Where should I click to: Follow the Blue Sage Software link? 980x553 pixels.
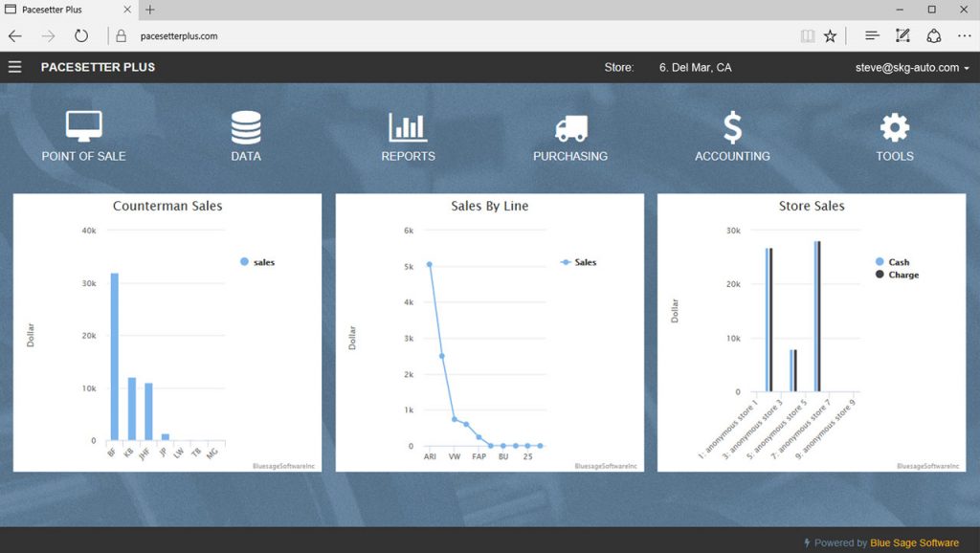pyautogui.click(x=916, y=542)
